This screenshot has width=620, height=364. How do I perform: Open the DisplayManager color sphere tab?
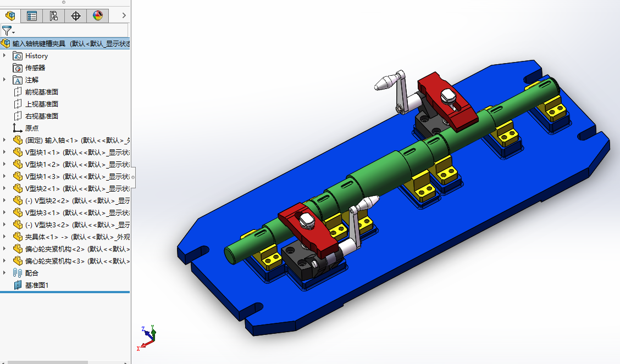[98, 15]
